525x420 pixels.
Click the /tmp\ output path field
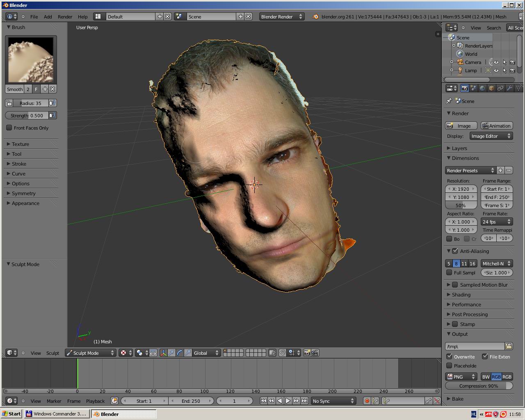coord(475,346)
